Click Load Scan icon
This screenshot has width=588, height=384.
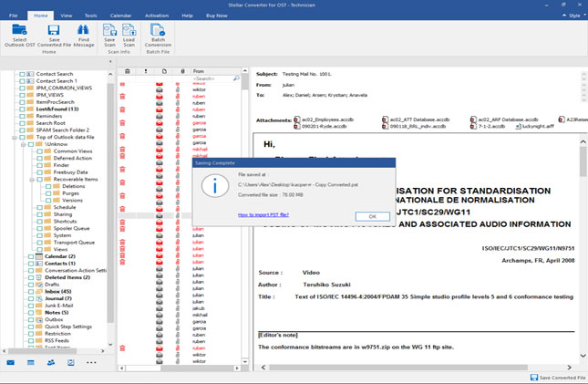(129, 30)
